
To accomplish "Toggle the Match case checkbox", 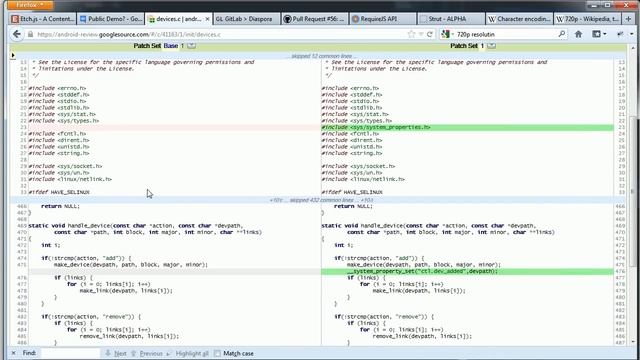I will coord(217,353).
